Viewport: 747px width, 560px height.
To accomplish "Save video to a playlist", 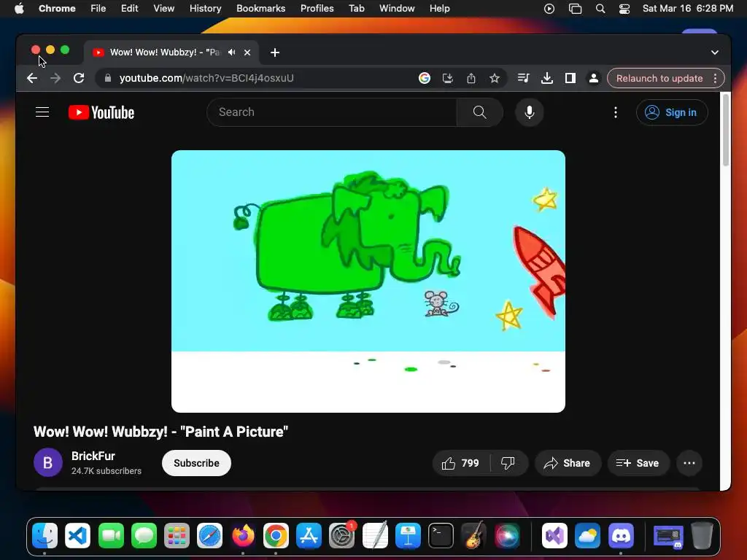I will click(x=638, y=463).
